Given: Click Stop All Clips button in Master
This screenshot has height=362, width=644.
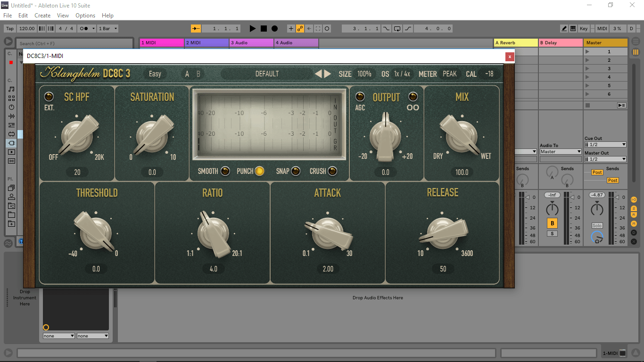Looking at the screenshot, I should coord(587,105).
